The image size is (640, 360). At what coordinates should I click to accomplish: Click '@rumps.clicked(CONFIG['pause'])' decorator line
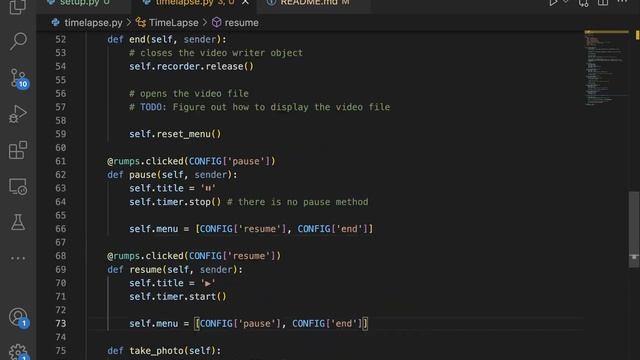[x=191, y=161]
